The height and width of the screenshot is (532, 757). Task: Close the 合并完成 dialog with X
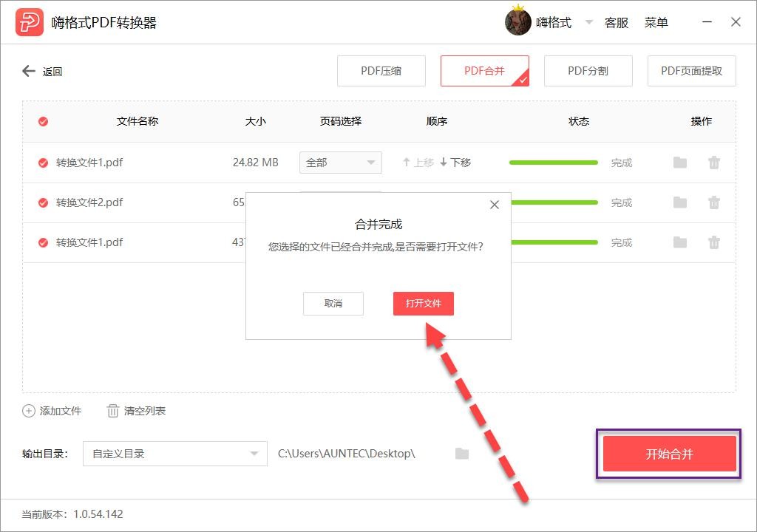[495, 205]
